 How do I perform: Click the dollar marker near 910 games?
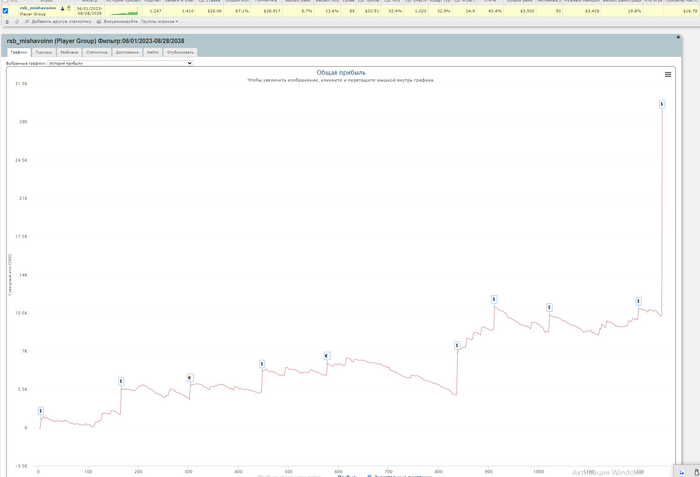click(x=494, y=299)
